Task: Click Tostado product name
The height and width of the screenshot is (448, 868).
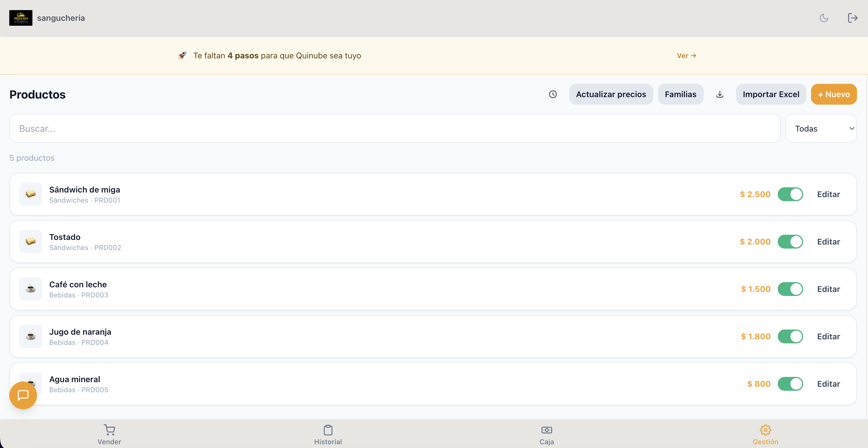Action: 65,237
